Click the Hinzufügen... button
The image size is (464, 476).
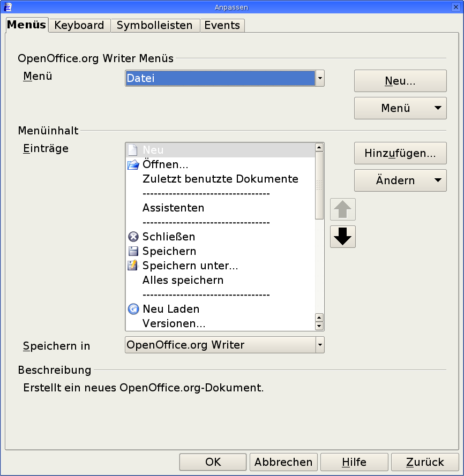tap(400, 153)
